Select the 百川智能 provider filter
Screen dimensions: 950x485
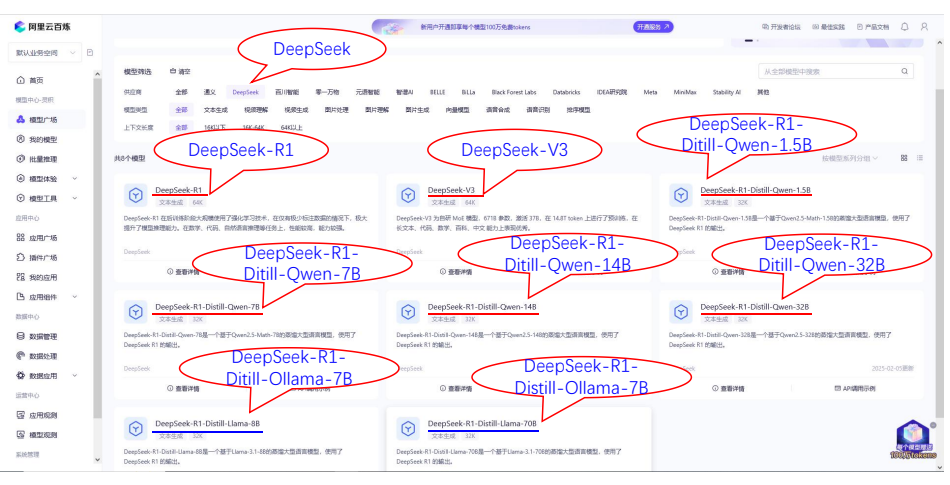point(287,92)
